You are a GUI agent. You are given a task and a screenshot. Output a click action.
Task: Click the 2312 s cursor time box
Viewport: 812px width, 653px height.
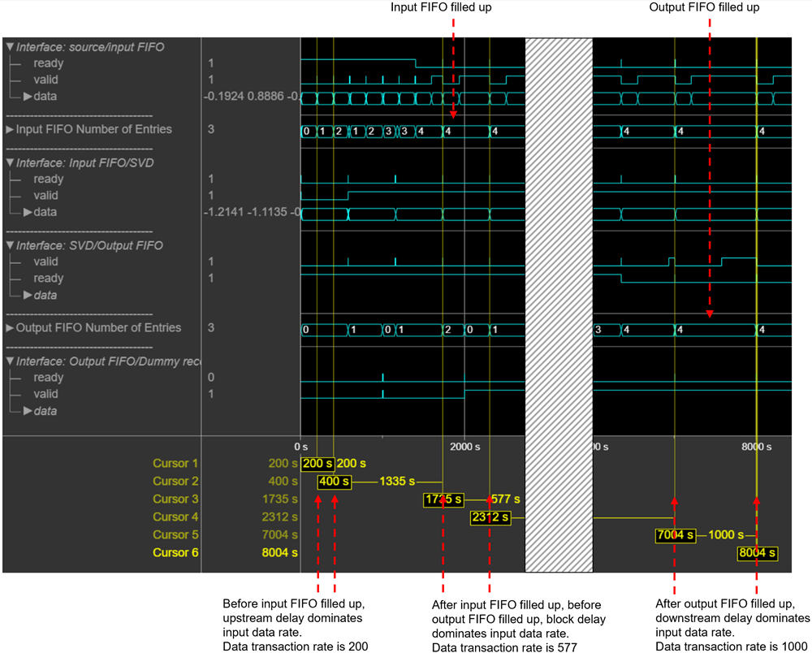(x=490, y=517)
